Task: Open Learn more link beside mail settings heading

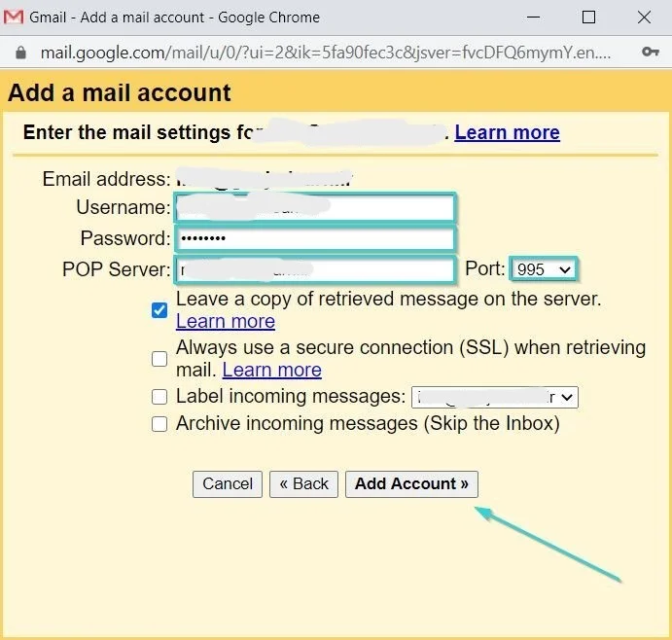Action: click(507, 132)
